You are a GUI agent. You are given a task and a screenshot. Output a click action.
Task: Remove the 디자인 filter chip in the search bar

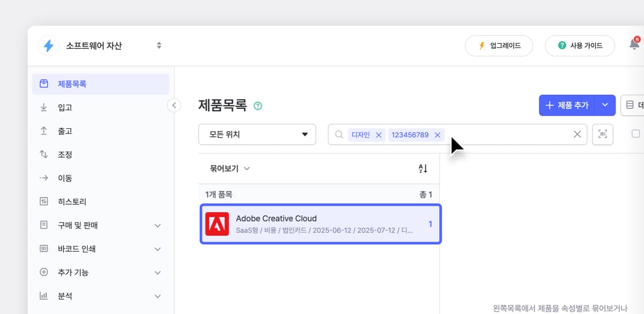tap(379, 135)
